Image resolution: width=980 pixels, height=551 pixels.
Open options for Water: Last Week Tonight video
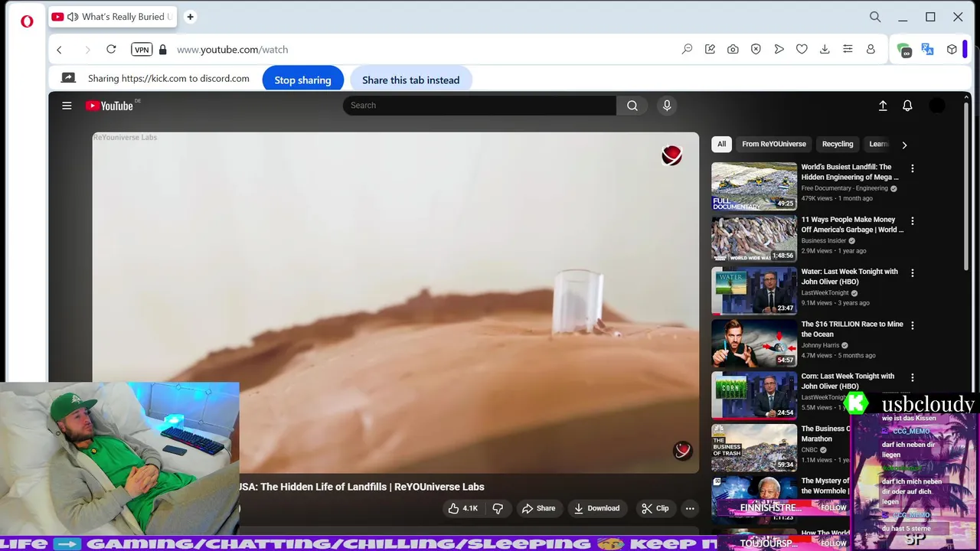tap(912, 272)
